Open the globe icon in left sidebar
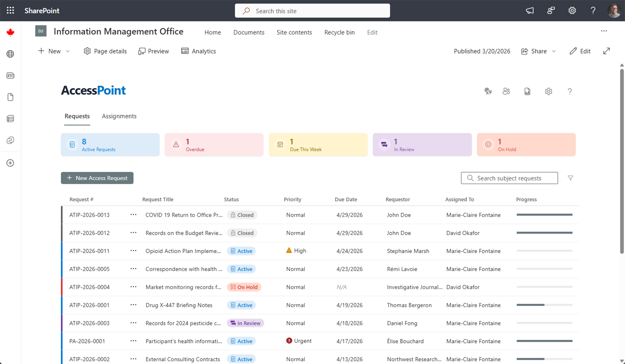The width and height of the screenshot is (625, 364). pyautogui.click(x=10, y=54)
